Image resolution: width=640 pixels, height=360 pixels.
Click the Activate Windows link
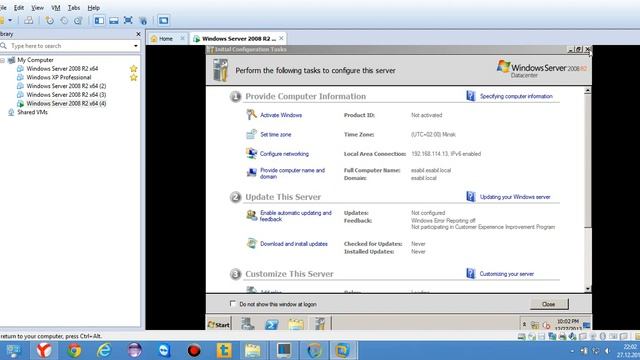pyautogui.click(x=281, y=115)
